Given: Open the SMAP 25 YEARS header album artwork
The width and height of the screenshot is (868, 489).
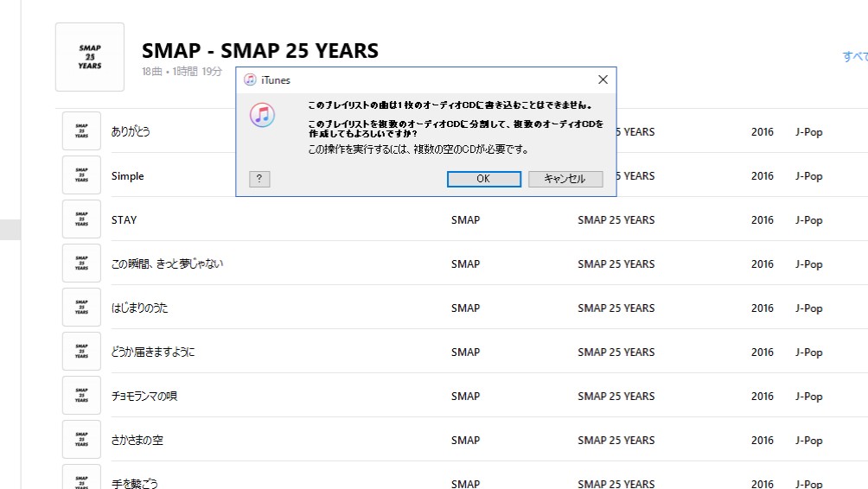Looking at the screenshot, I should point(90,57).
